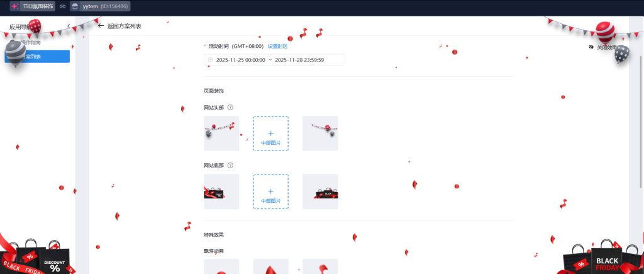Click the 设置时区 link
The height and width of the screenshot is (274, 644).
click(x=277, y=46)
